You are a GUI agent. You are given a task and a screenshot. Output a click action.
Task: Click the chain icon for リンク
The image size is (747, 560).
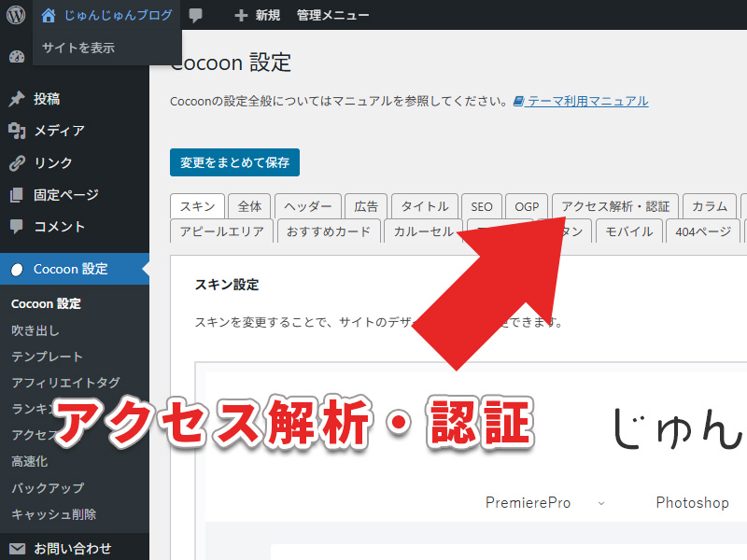click(x=17, y=162)
